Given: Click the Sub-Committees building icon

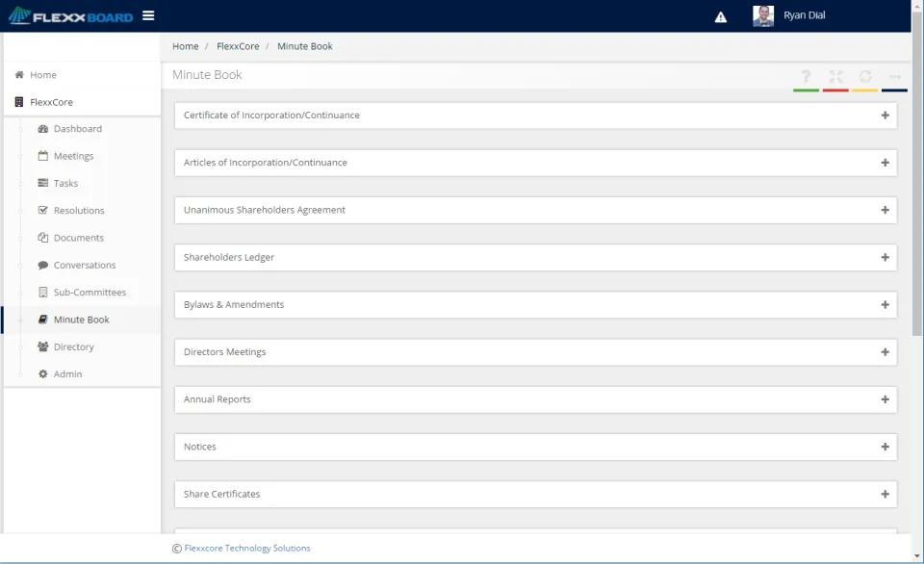Looking at the screenshot, I should coord(43,292).
